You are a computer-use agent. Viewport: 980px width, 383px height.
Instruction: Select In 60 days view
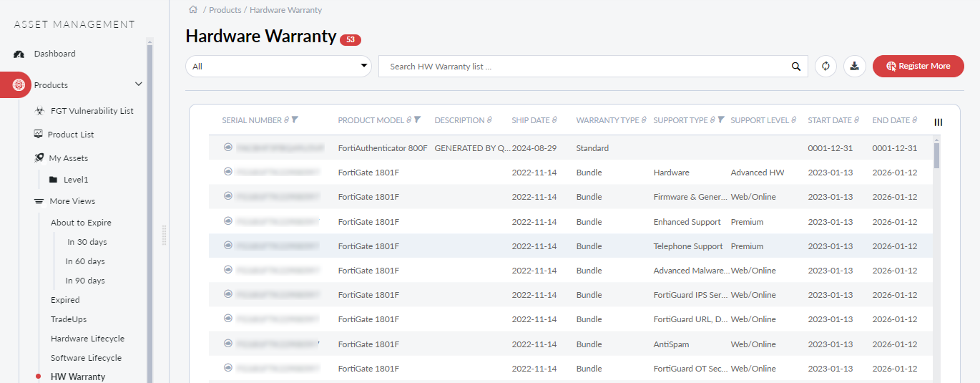pos(85,261)
